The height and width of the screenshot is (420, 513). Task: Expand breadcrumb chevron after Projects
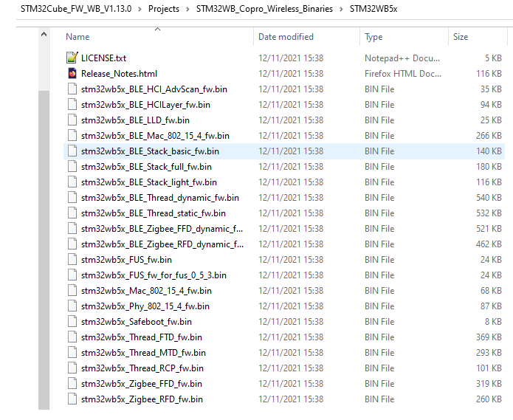pyautogui.click(x=187, y=9)
